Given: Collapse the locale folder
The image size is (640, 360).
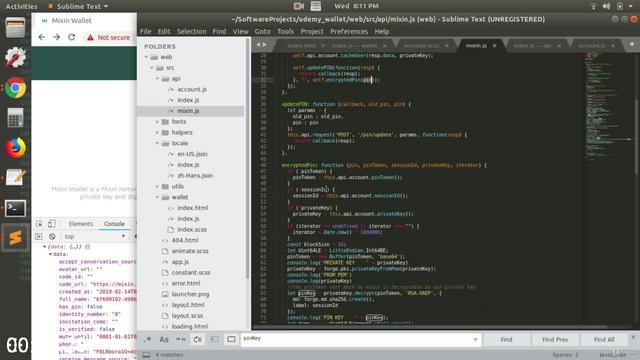Looking at the screenshot, I should (x=157, y=143).
